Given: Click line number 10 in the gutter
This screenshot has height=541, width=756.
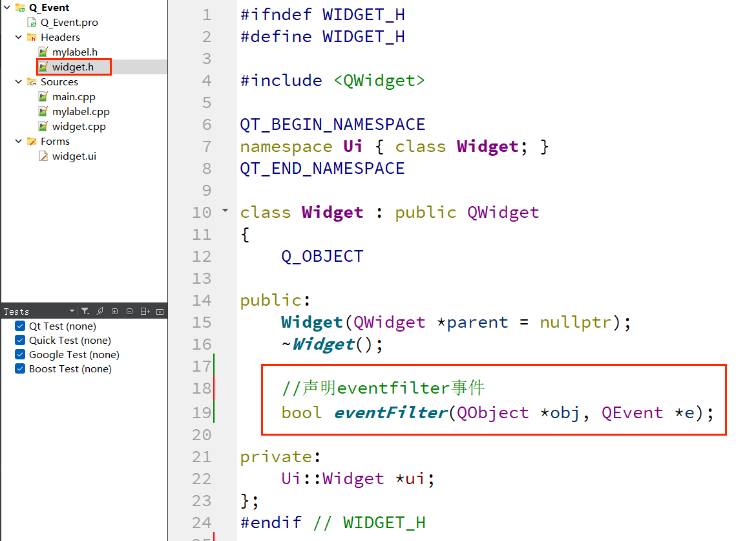Looking at the screenshot, I should 202,213.
